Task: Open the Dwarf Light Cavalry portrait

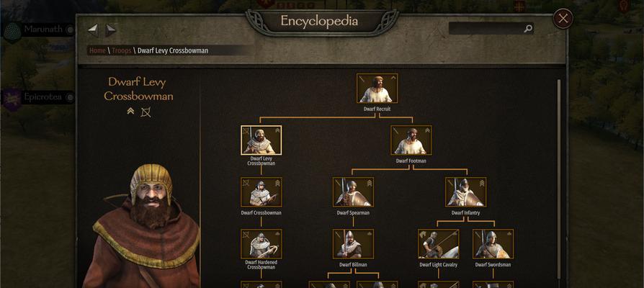Action: pyautogui.click(x=439, y=243)
